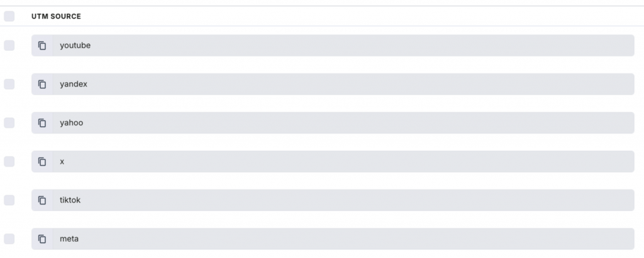Toggle the select-all checkbox in header
The image size is (644, 258).
pyautogui.click(x=9, y=16)
